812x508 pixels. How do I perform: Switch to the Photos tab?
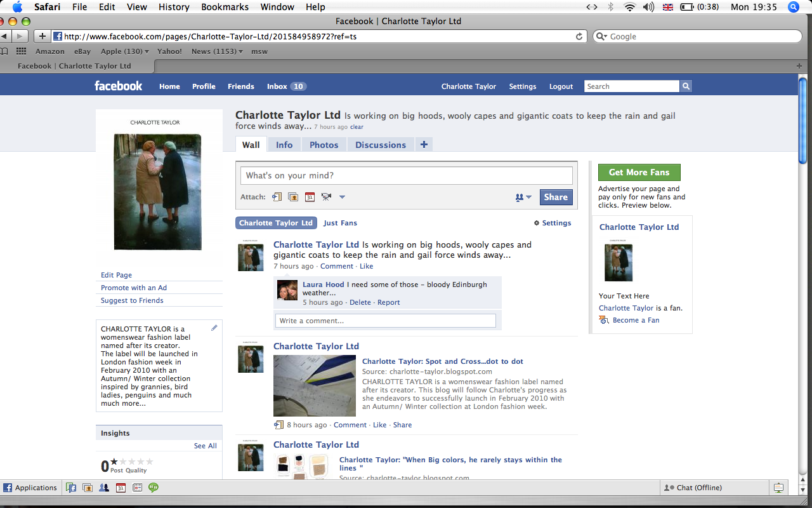(x=324, y=145)
